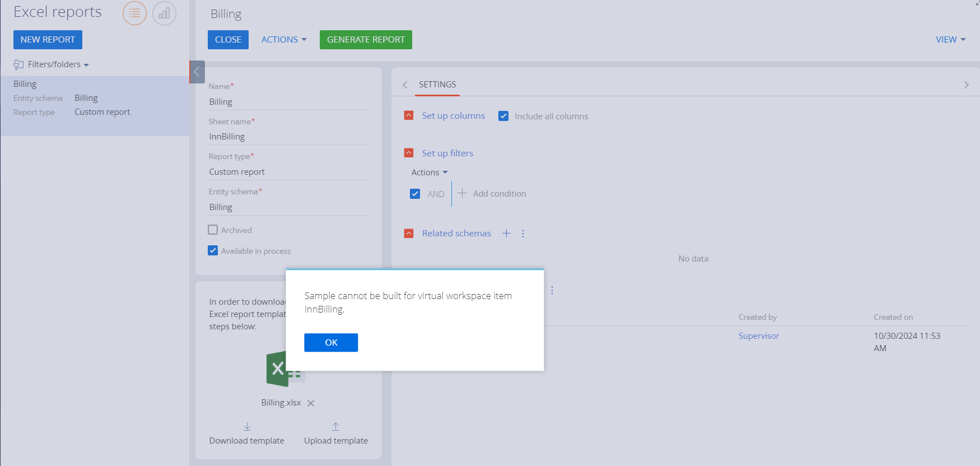This screenshot has width=980, height=466.
Task: Open the three-dot menu beside the dialog
Action: 552,290
